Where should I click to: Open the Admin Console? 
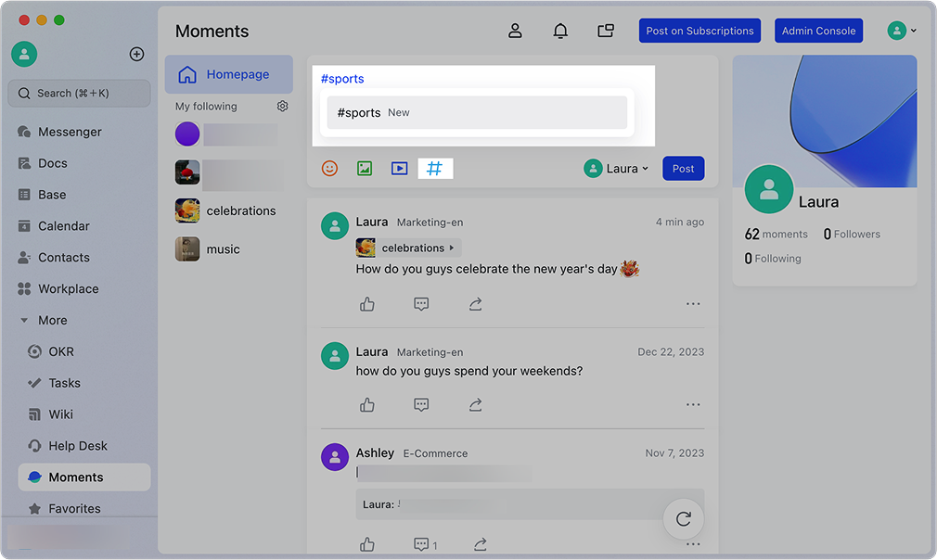point(818,31)
